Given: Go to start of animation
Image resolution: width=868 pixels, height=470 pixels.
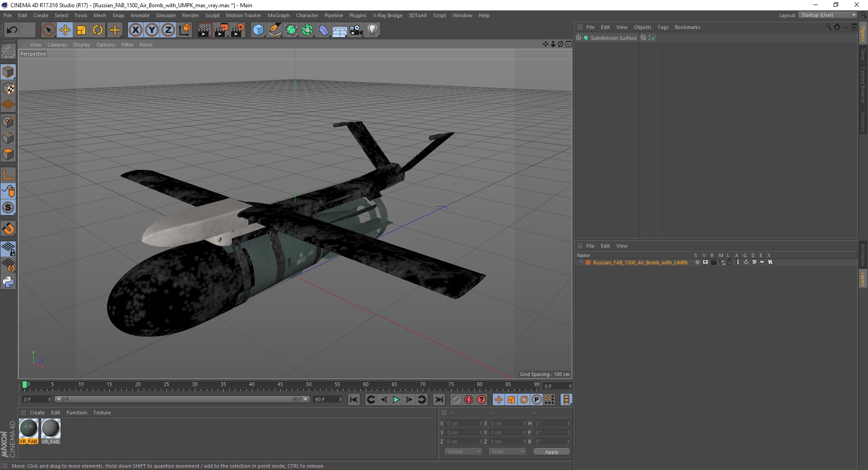Looking at the screenshot, I should [x=354, y=399].
